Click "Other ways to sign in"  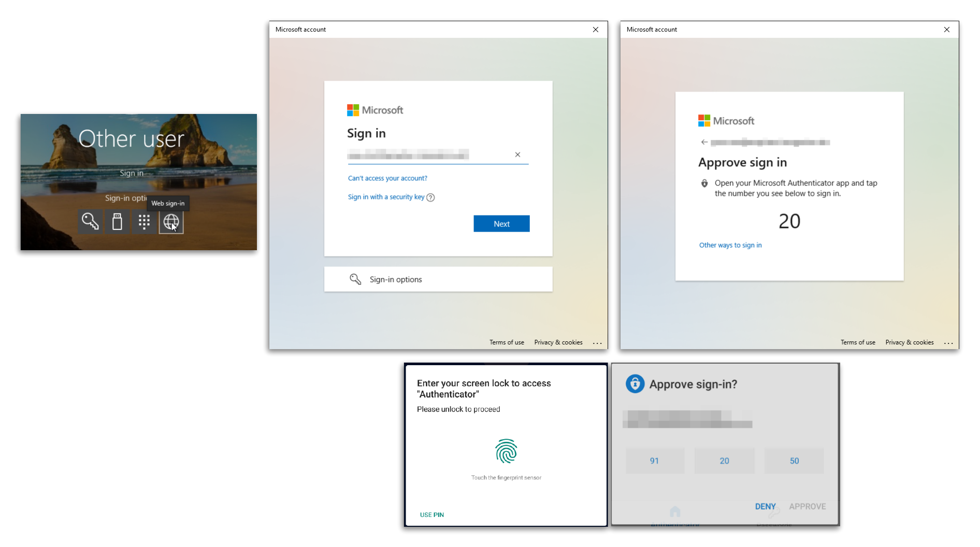(730, 244)
